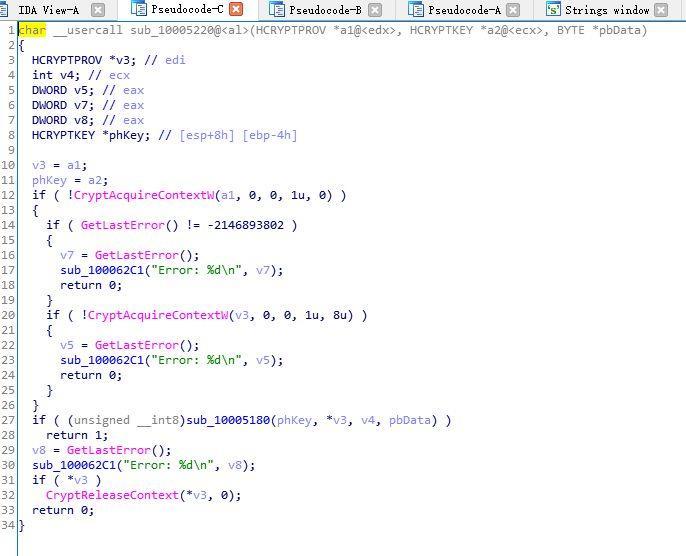Open the Strings window tab
686x556 pixels.
pos(610,10)
